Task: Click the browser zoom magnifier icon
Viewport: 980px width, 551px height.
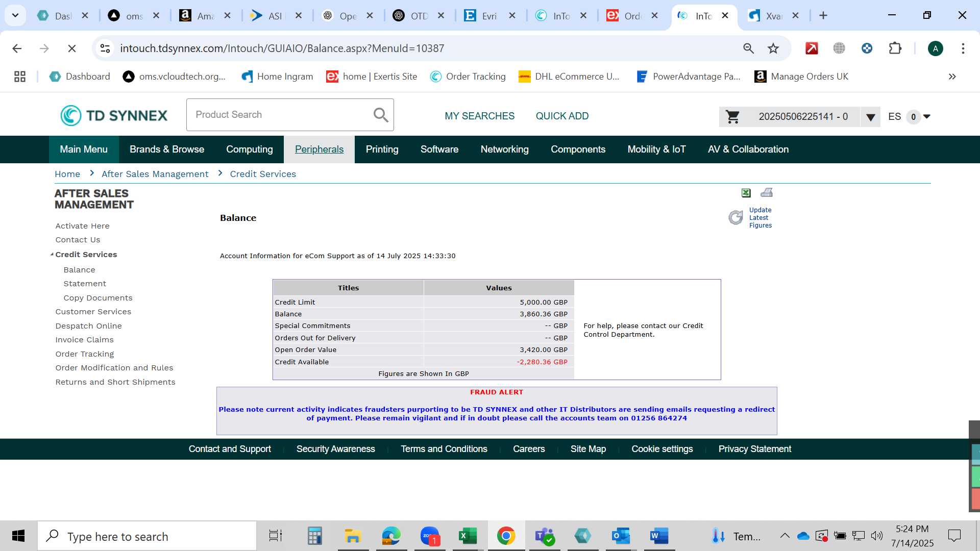Action: [x=748, y=48]
